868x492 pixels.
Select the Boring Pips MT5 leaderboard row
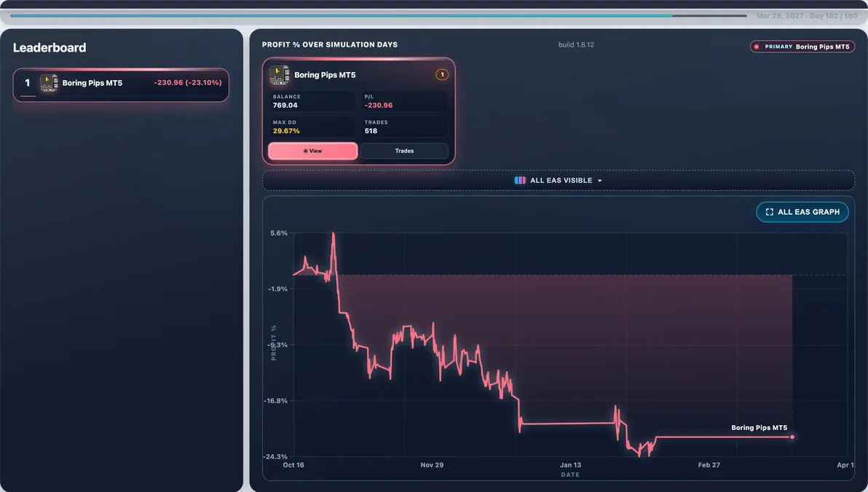point(121,84)
